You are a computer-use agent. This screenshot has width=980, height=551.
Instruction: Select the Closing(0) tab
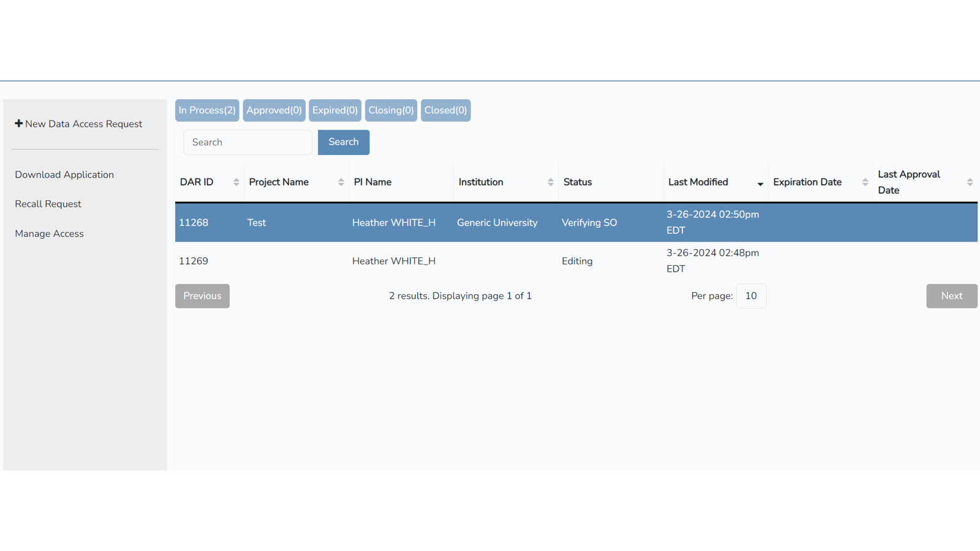coord(391,110)
